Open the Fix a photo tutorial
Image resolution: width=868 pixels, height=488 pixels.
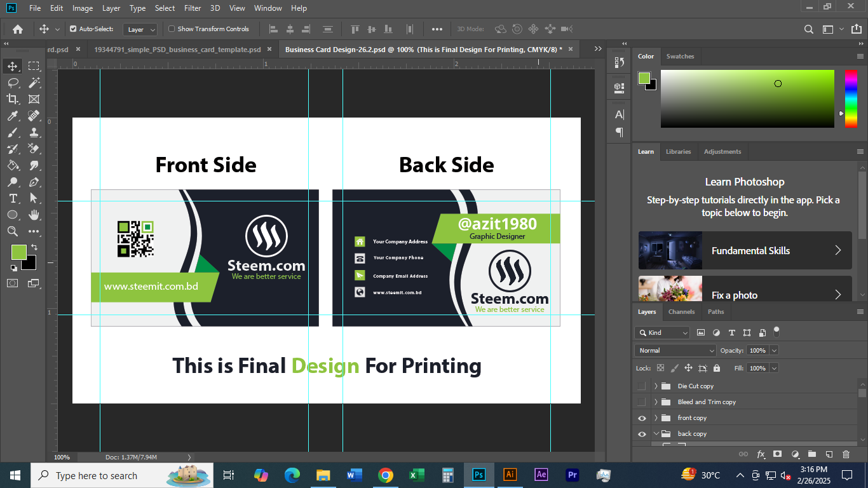tap(745, 288)
